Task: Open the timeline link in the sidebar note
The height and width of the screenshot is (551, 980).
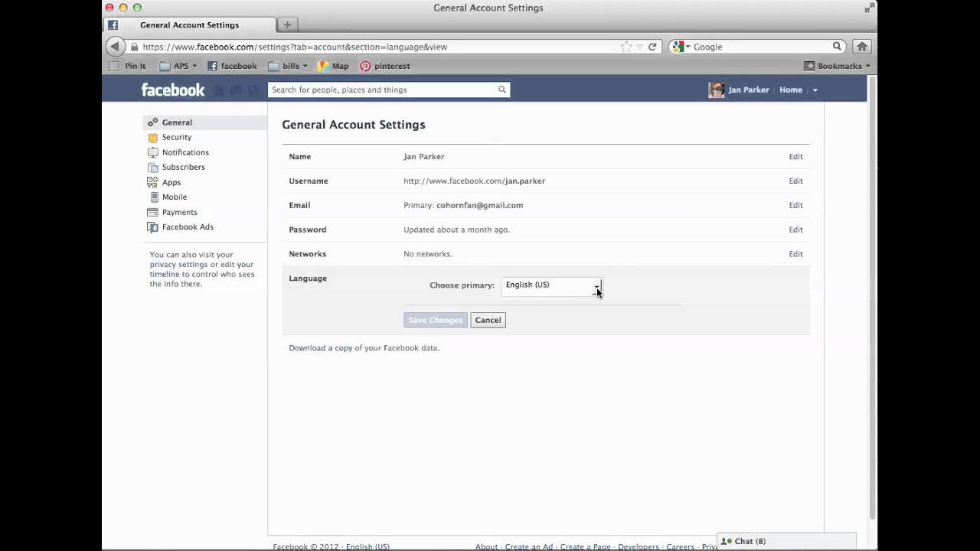Action: click(x=165, y=274)
